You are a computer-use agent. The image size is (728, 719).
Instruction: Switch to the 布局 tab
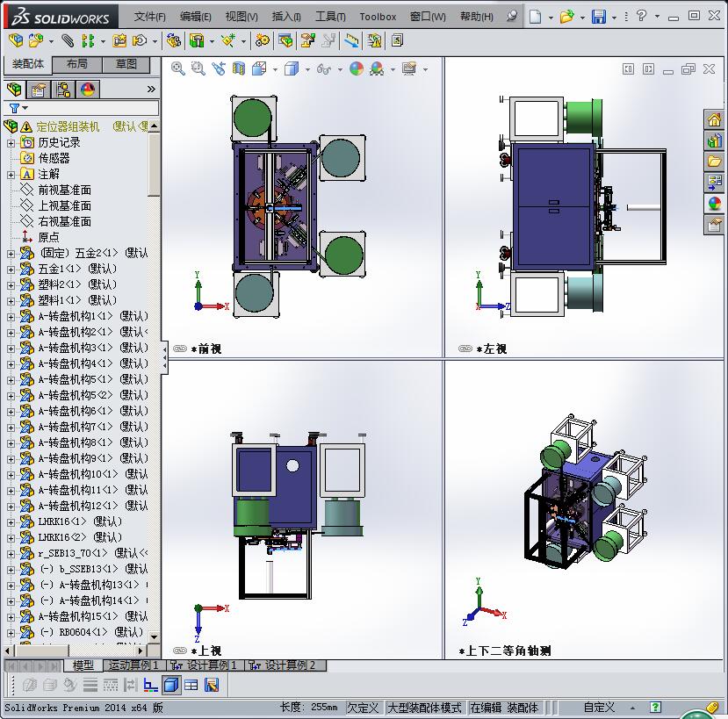coord(77,64)
